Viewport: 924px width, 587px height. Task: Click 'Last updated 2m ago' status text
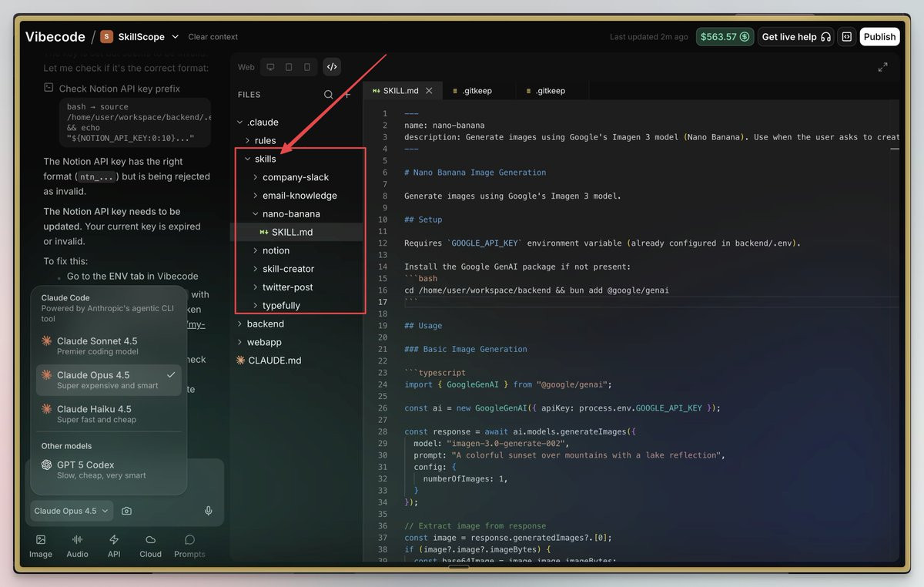coord(649,37)
